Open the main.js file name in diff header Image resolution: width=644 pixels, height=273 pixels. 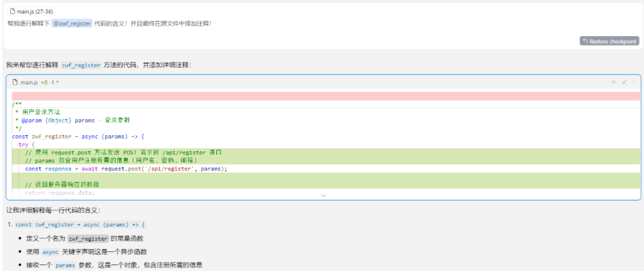[29, 82]
